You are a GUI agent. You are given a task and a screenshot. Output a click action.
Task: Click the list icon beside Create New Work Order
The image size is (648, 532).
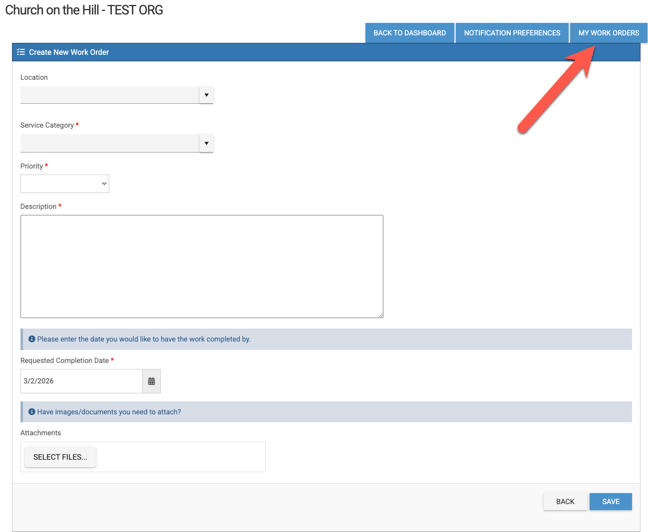21,52
